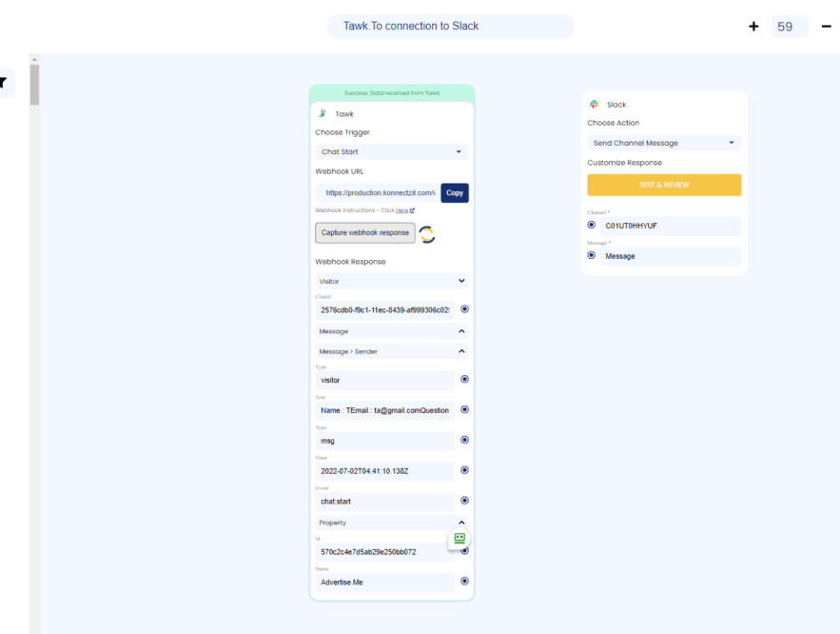Image resolution: width=840 pixels, height=634 pixels.
Task: Click the black arrow icon on left edge
Action: point(3,83)
